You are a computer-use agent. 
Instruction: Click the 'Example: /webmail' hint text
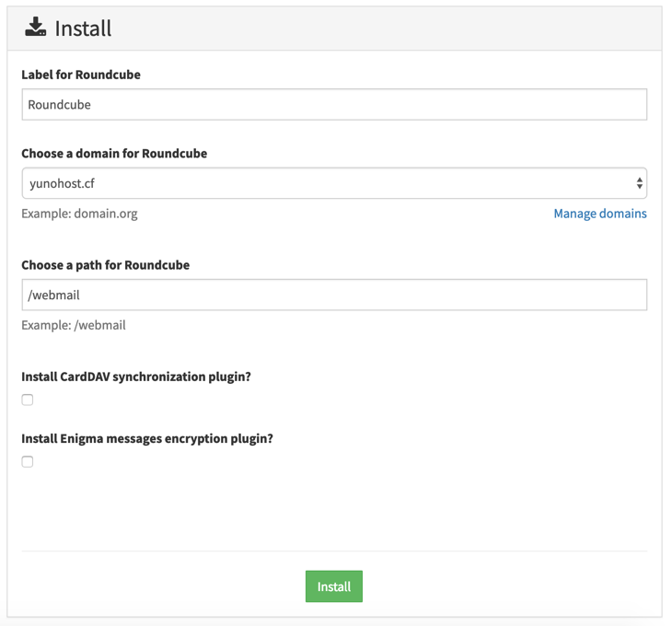coord(74,325)
